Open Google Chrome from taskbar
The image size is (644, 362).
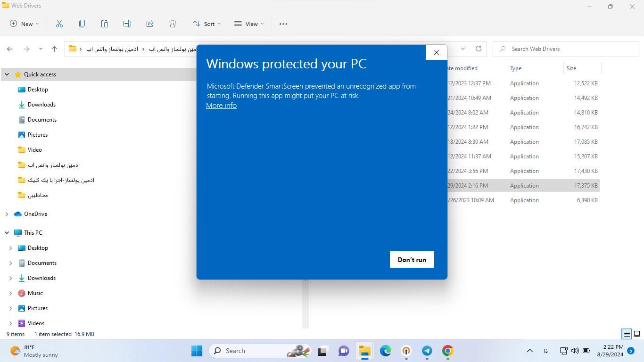tap(448, 351)
